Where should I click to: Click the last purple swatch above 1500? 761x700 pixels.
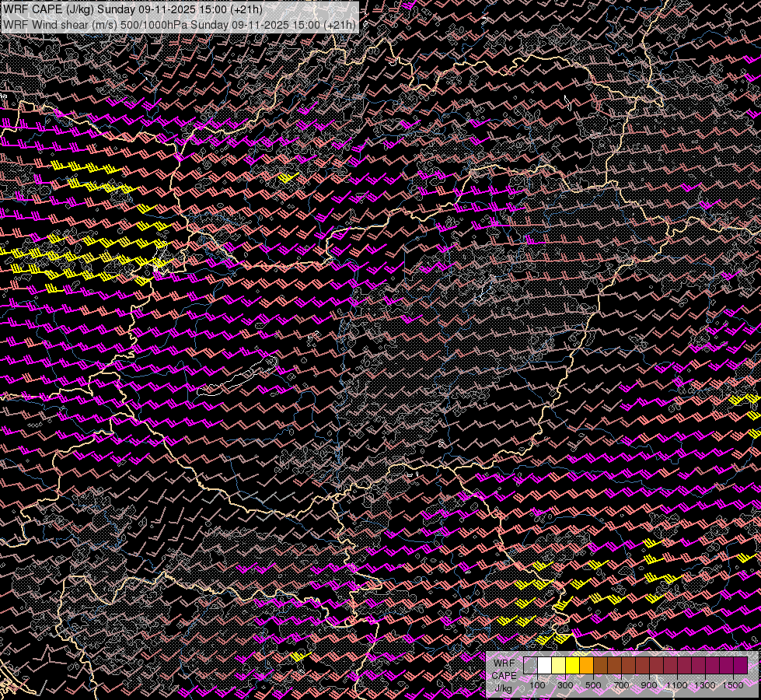740,666
